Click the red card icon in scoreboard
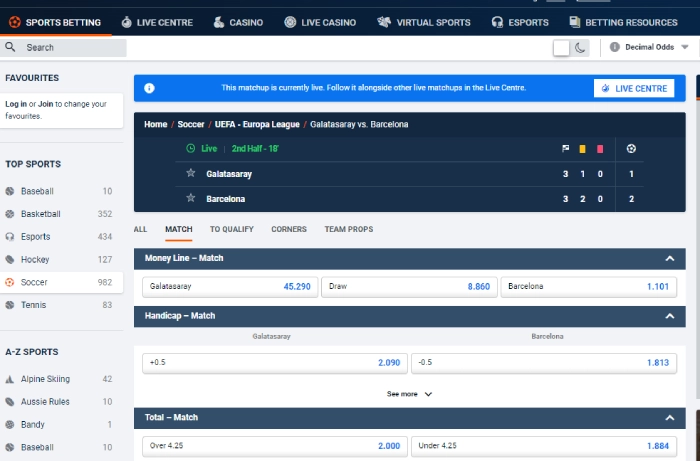Image resolution: width=700 pixels, height=461 pixels. (x=600, y=149)
